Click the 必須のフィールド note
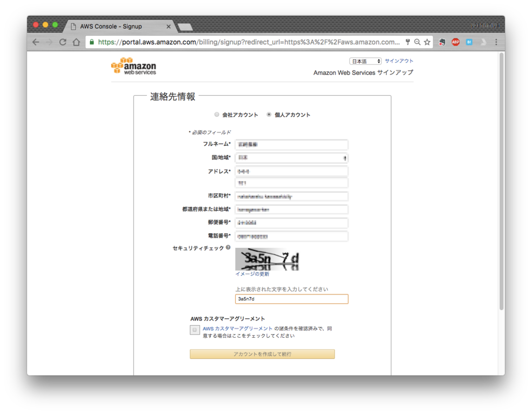The height and width of the screenshot is (414, 532). pyautogui.click(x=210, y=132)
